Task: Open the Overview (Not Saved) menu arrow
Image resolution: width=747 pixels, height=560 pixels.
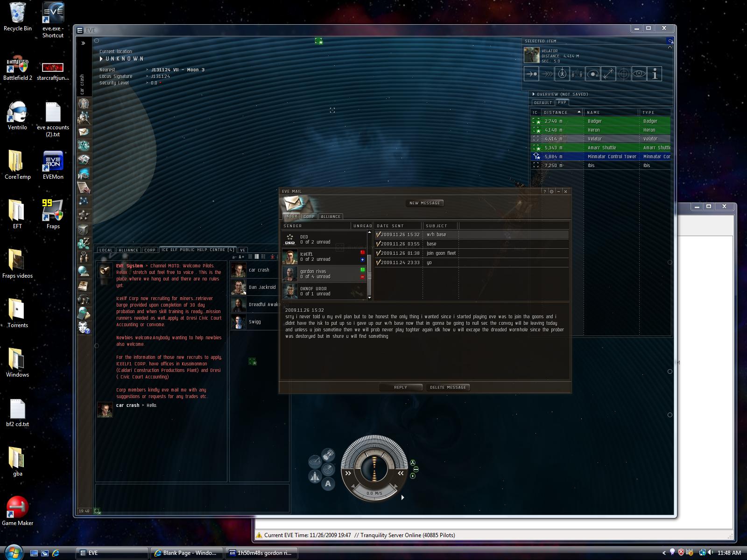Action: point(534,94)
